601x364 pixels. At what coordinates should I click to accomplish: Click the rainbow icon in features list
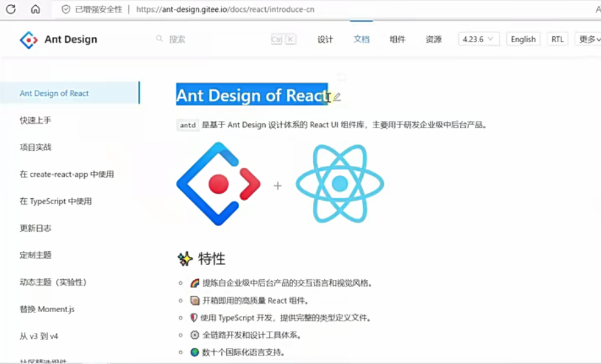(x=194, y=283)
